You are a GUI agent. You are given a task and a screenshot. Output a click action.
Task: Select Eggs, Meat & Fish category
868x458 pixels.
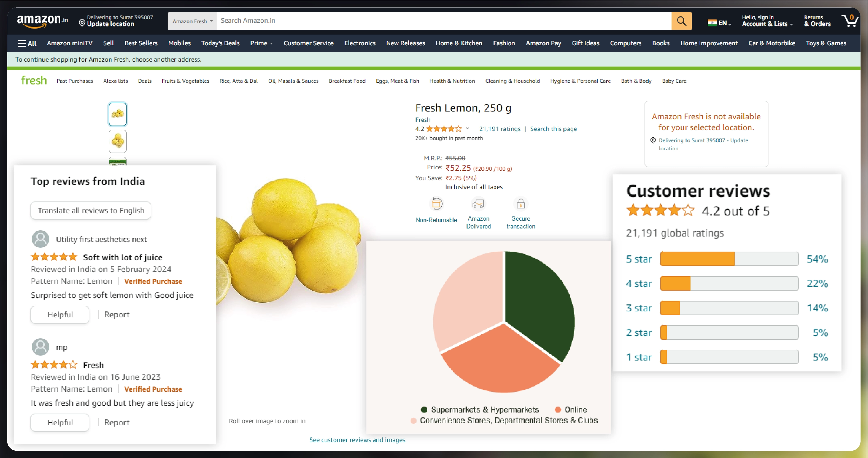tap(397, 81)
